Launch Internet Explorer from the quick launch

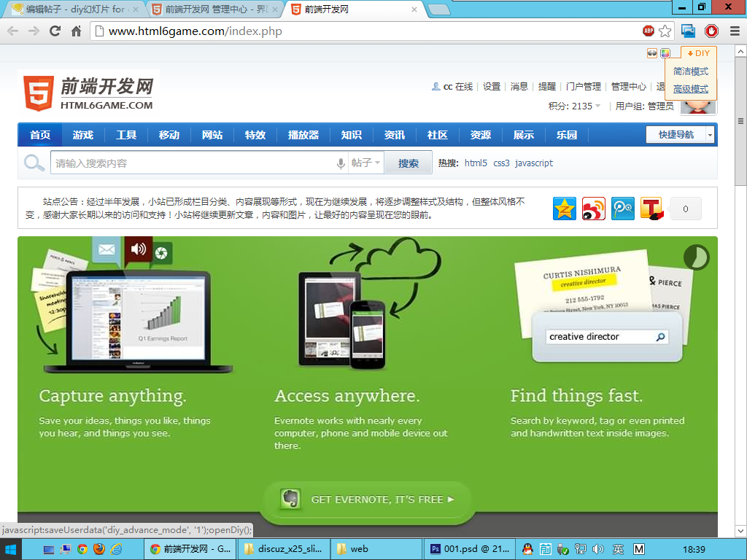[x=116, y=549]
